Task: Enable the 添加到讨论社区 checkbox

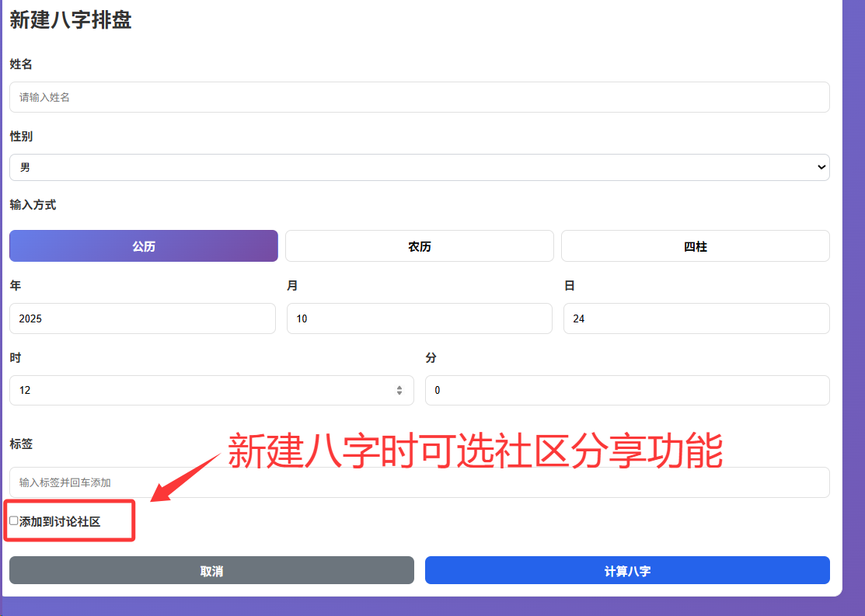Action: (x=14, y=520)
